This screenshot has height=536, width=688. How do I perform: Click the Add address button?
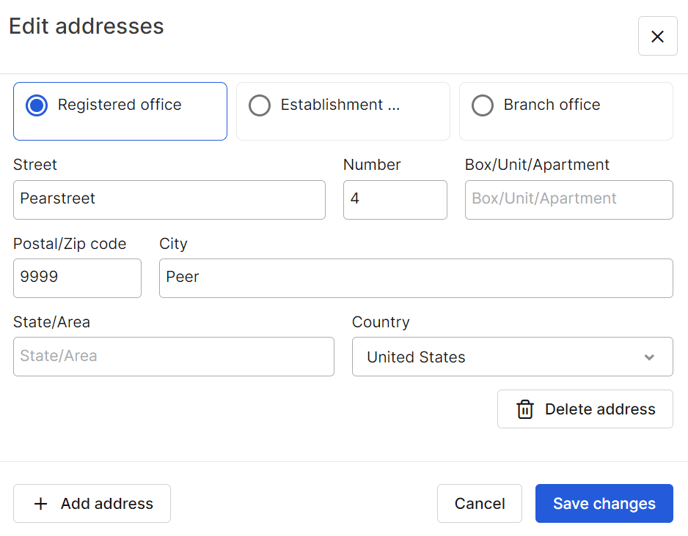(x=92, y=504)
